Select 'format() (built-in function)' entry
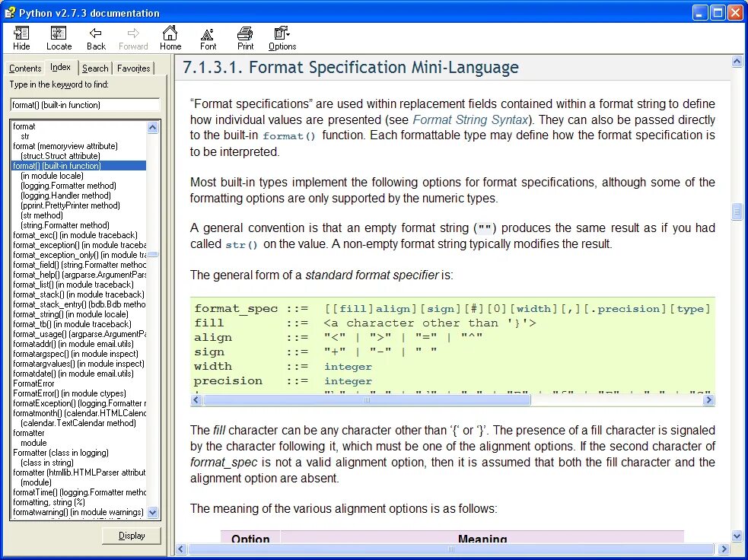The width and height of the screenshot is (748, 560). point(78,166)
